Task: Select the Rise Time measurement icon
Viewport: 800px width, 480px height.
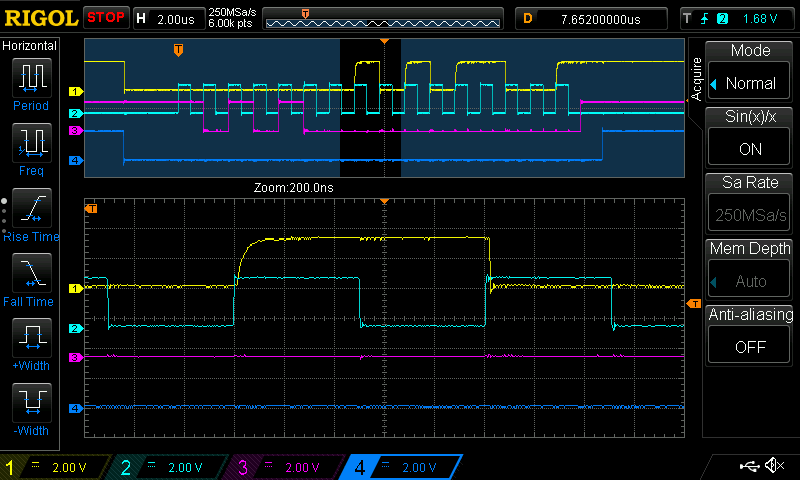Action: (32, 208)
